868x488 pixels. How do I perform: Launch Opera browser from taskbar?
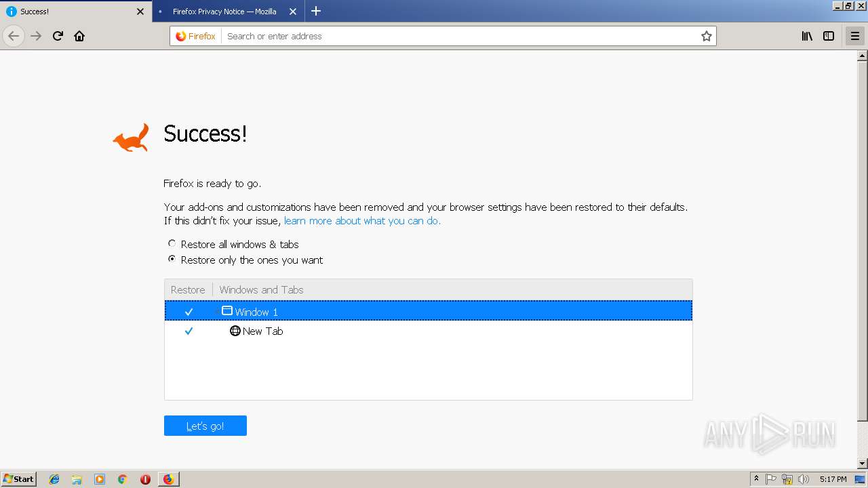pyautogui.click(x=145, y=479)
